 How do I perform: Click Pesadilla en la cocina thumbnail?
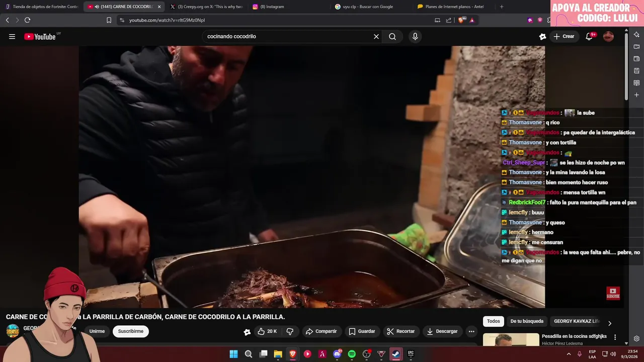(x=511, y=340)
